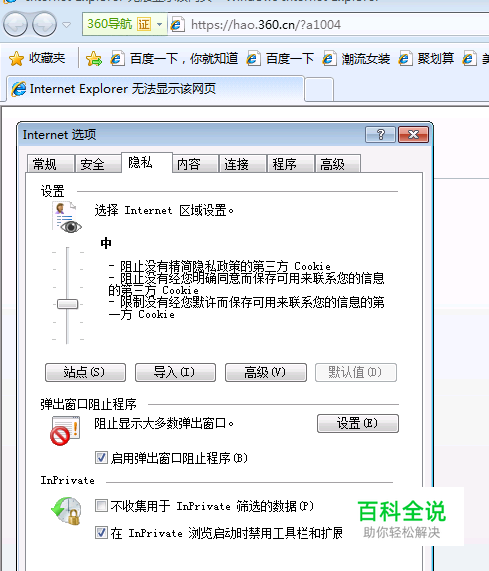Click the privacy settings eye icon

[67, 218]
